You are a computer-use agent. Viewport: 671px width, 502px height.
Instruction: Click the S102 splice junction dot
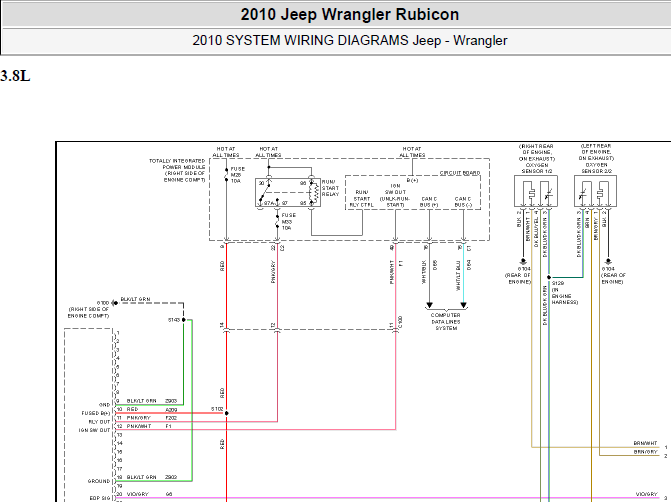coord(227,410)
